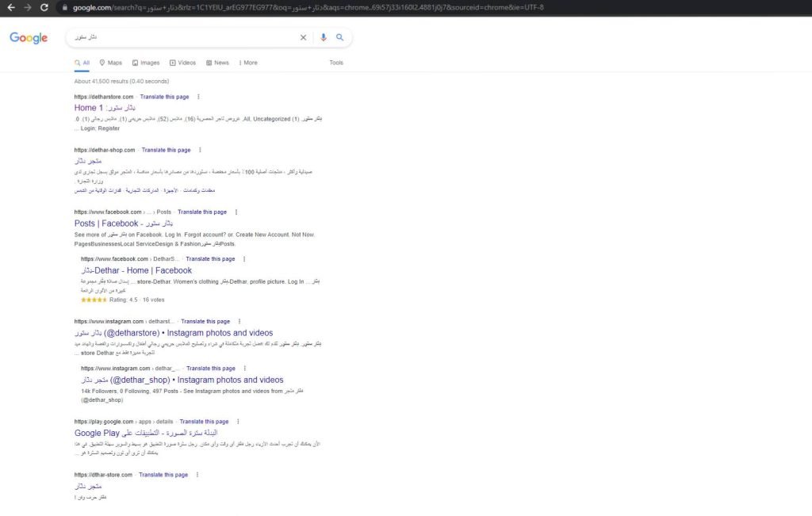Open options menu for detharstore.com result

pos(198,97)
